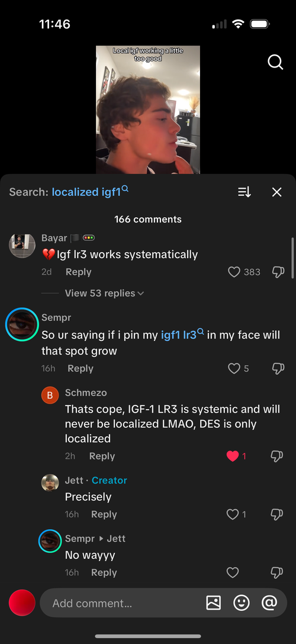Viewport: 296px width, 644px height.
Task: Reply to Schmezo's comment
Action: (102, 456)
